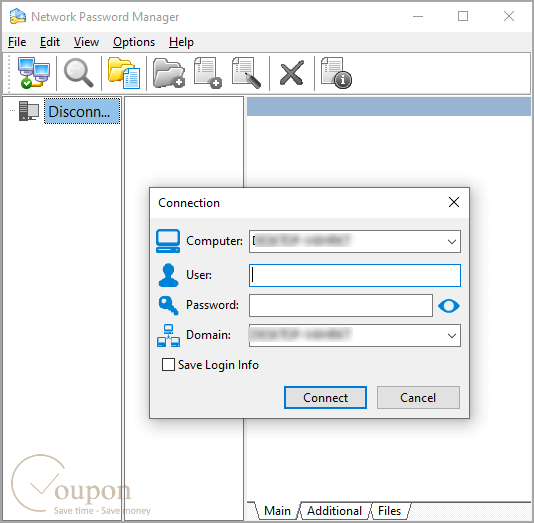Image resolution: width=534 pixels, height=523 pixels.
Task: Focus the Password input field
Action: point(341,305)
